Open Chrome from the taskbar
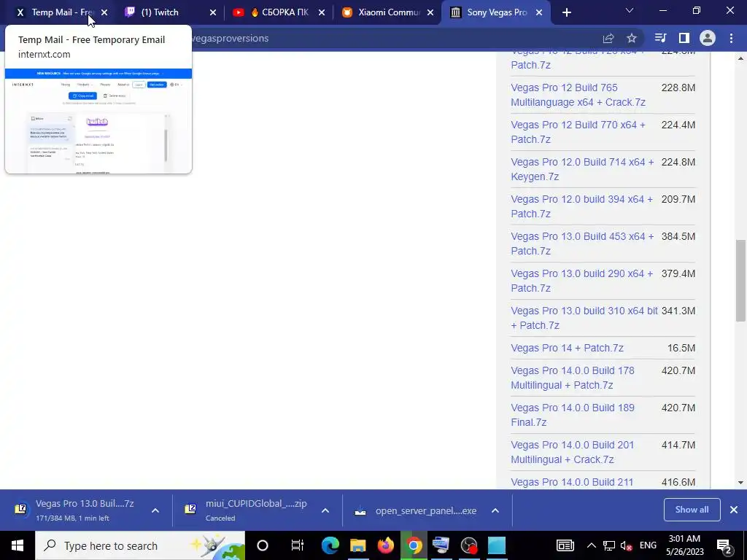The width and height of the screenshot is (747, 560). pyautogui.click(x=414, y=545)
